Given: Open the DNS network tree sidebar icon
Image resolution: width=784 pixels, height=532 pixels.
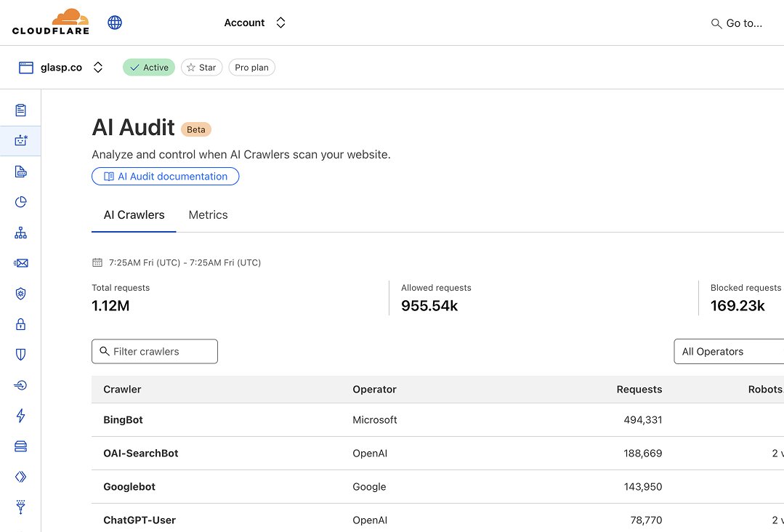Looking at the screenshot, I should pyautogui.click(x=20, y=233).
